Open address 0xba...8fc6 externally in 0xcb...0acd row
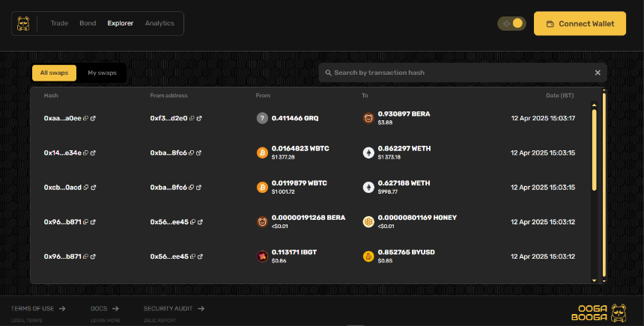 [x=198, y=187]
